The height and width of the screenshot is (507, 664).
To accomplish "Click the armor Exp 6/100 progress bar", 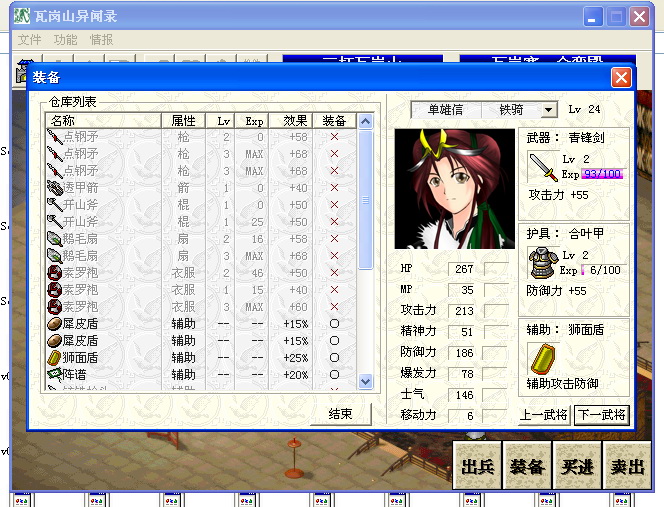I will click(x=602, y=270).
